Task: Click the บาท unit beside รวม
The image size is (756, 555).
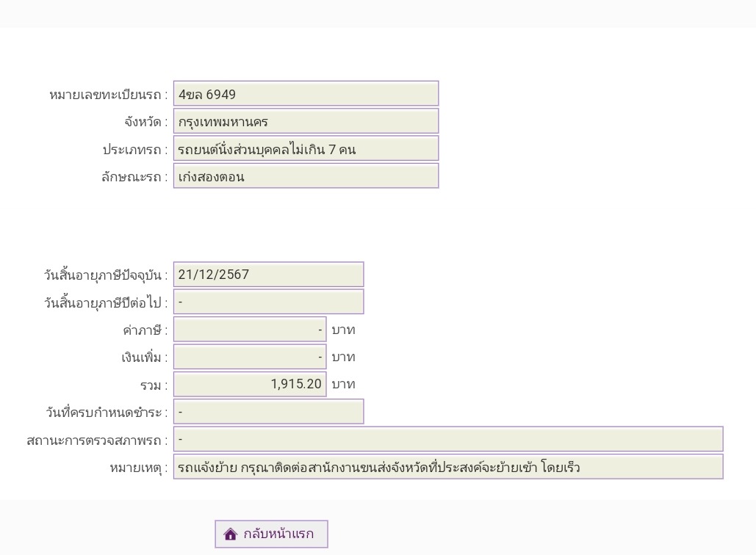Action: [x=343, y=384]
